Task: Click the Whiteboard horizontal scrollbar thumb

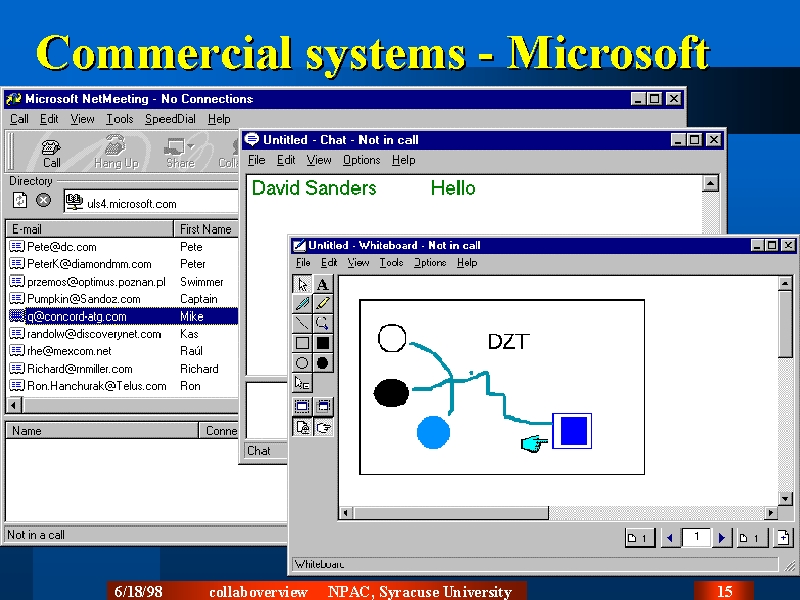Action: pyautogui.click(x=451, y=513)
